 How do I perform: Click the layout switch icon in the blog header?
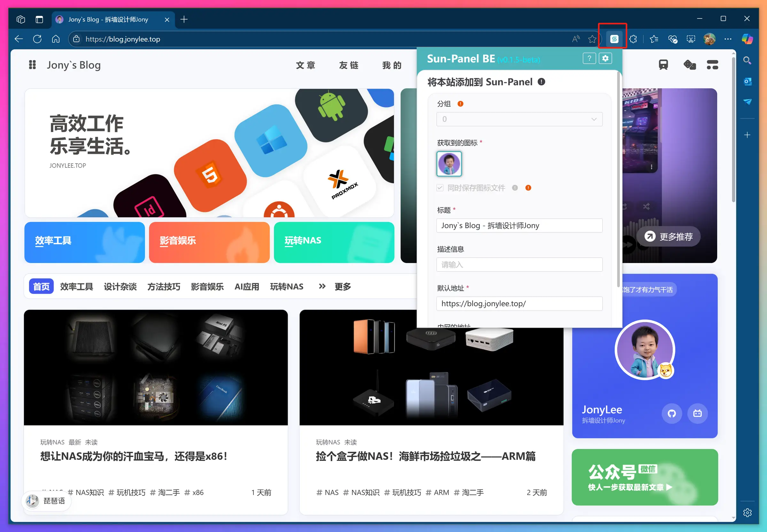coord(713,65)
